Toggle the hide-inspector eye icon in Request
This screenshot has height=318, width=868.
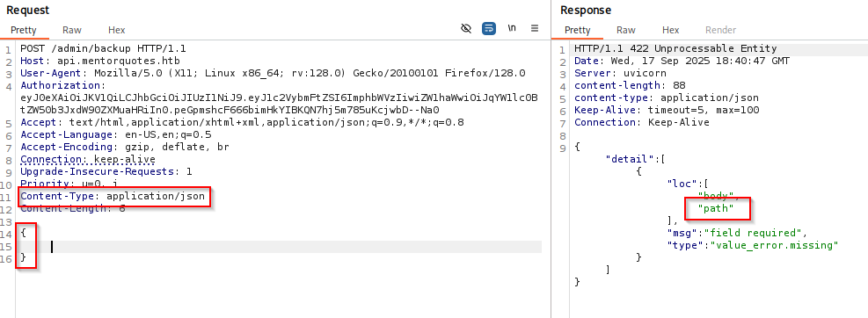click(x=466, y=29)
